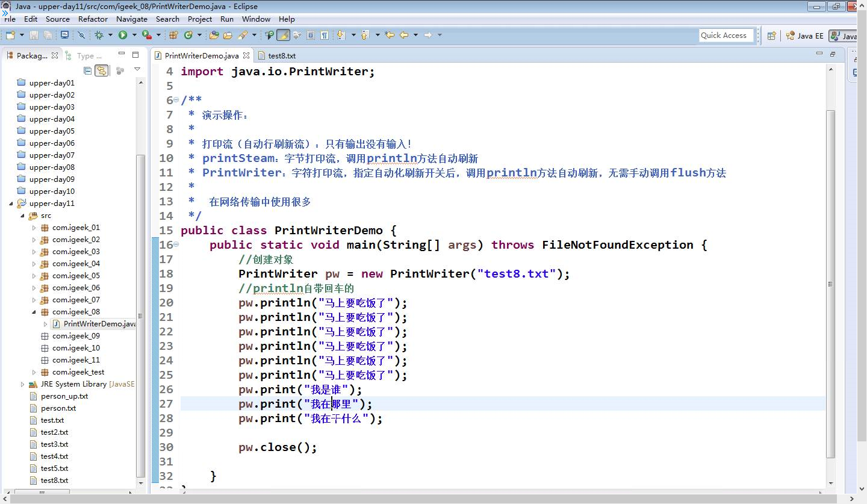
Task: Open the Source menu
Action: click(x=58, y=19)
